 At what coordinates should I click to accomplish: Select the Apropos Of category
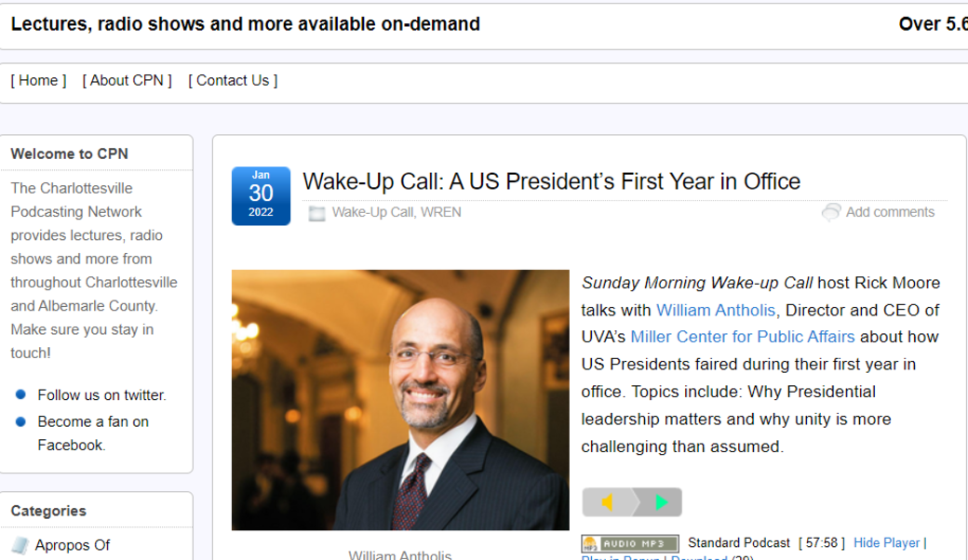74,545
